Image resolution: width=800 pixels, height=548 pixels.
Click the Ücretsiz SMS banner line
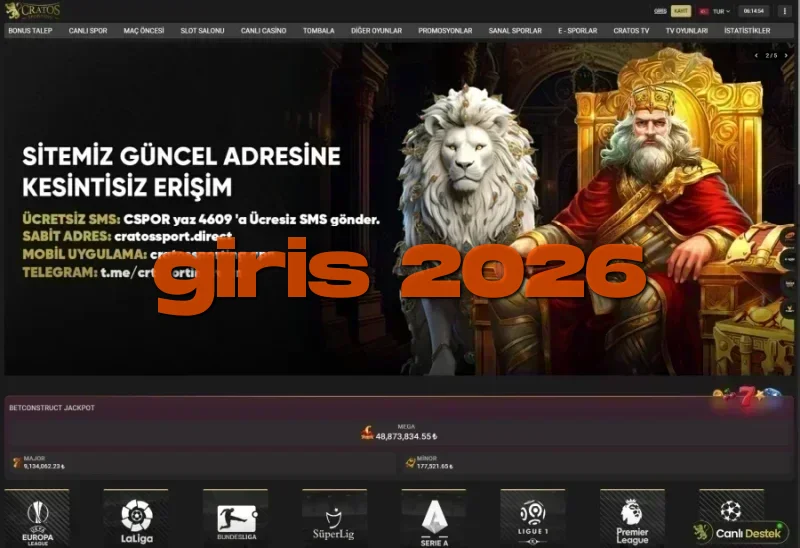201,219
